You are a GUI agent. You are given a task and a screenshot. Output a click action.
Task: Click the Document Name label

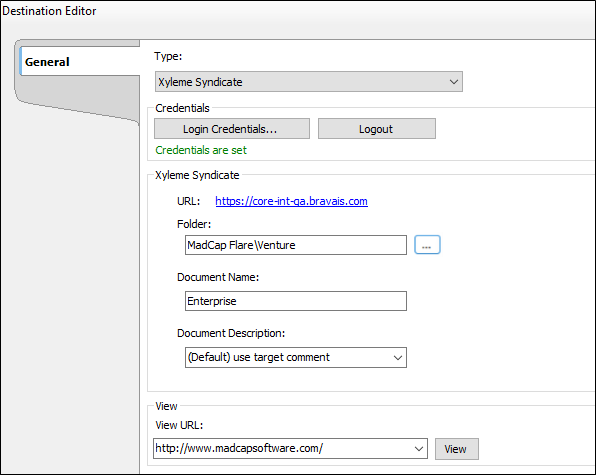(x=218, y=277)
